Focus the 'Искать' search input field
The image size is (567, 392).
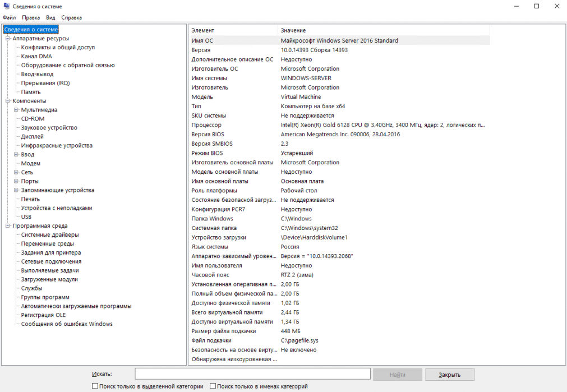pyautogui.click(x=253, y=374)
